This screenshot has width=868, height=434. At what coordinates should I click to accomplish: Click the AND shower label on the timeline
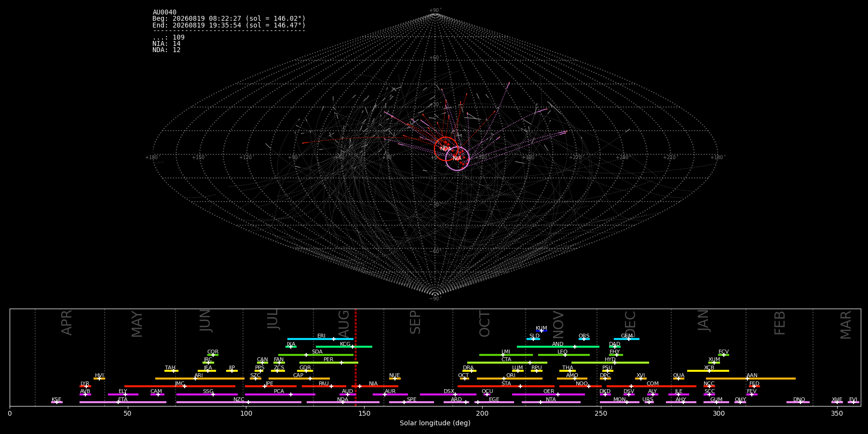[558, 344]
